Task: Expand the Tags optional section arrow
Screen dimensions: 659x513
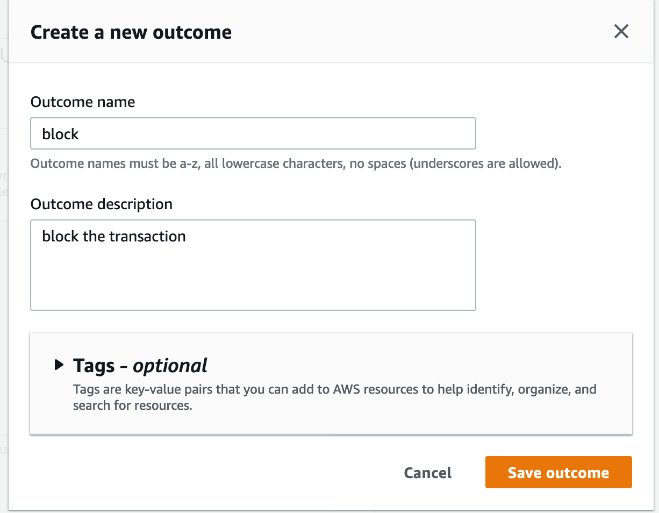Action: pos(59,365)
